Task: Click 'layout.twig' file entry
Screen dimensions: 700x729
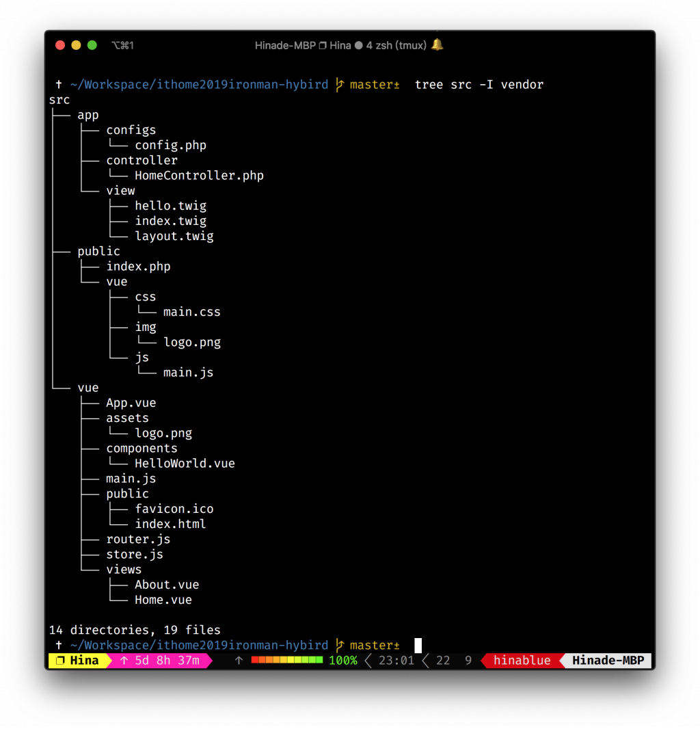Action: 174,236
